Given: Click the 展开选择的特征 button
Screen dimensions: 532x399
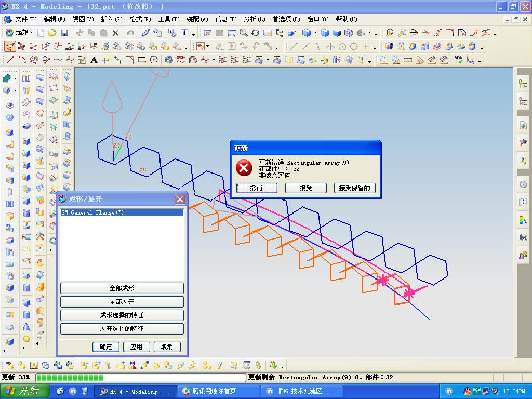Looking at the screenshot, I should [x=122, y=329].
